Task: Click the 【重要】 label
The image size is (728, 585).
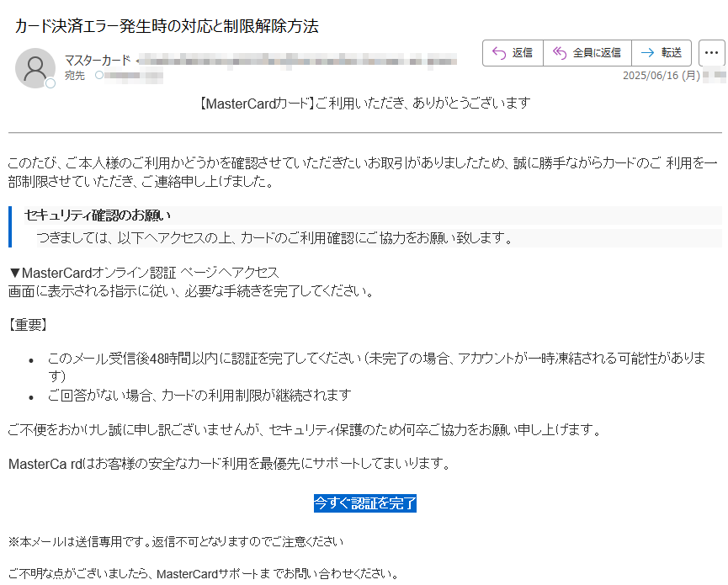Action: (28, 325)
